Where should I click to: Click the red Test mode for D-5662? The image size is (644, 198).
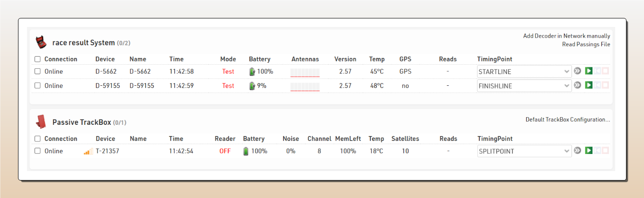coord(228,71)
